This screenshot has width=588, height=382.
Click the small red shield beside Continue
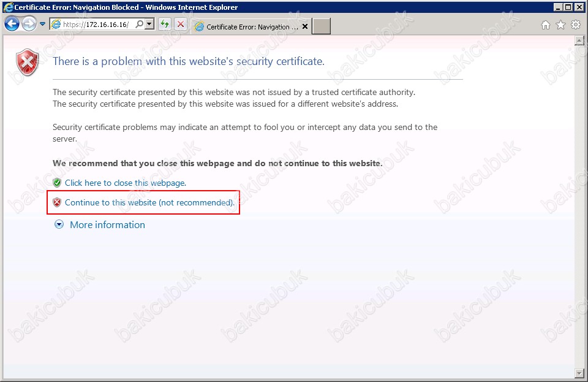(57, 202)
